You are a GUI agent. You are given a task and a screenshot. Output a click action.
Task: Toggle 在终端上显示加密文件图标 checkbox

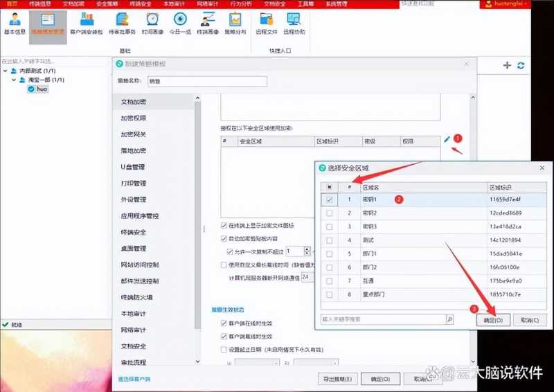pos(224,225)
